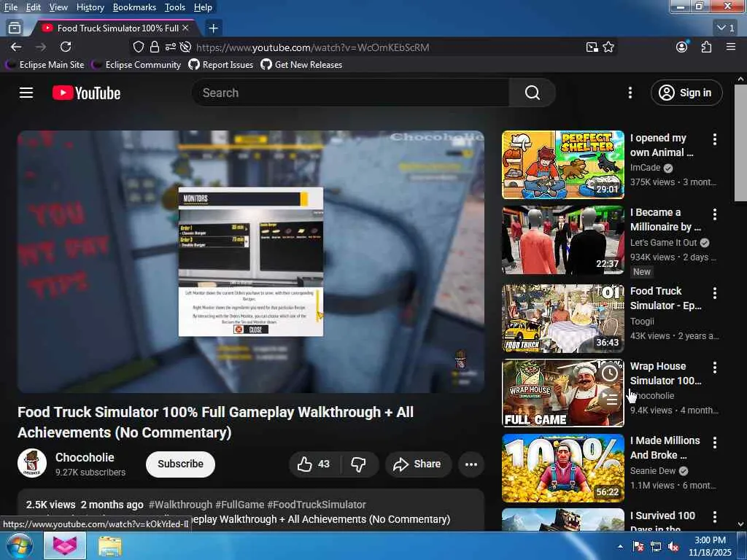Add Wrap House video to Watch later

click(610, 373)
